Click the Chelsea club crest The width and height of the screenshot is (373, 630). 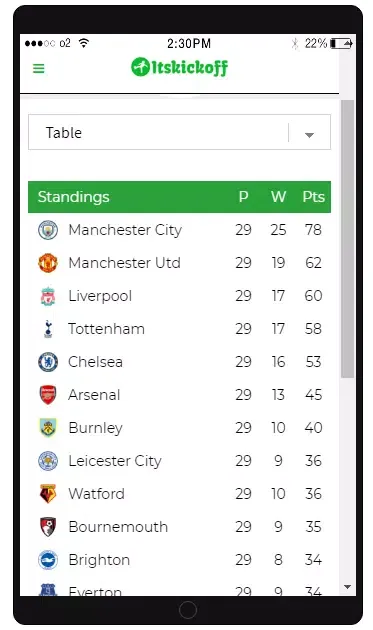click(48, 362)
